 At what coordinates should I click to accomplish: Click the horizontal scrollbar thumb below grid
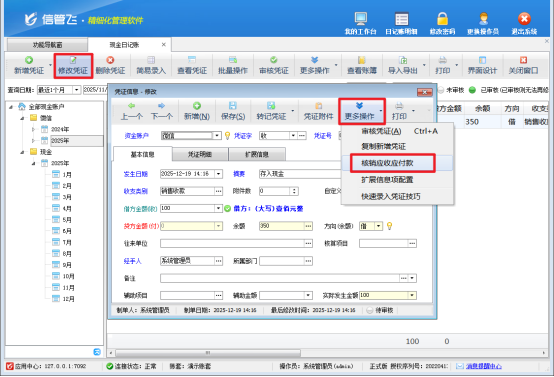pos(208,353)
